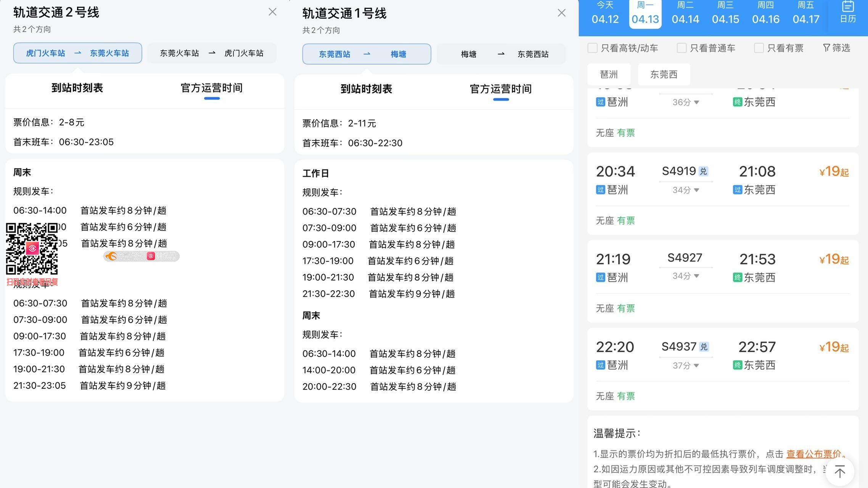Select direction 梅塘 to 东莞西站
The width and height of the screenshot is (868, 488).
[501, 54]
